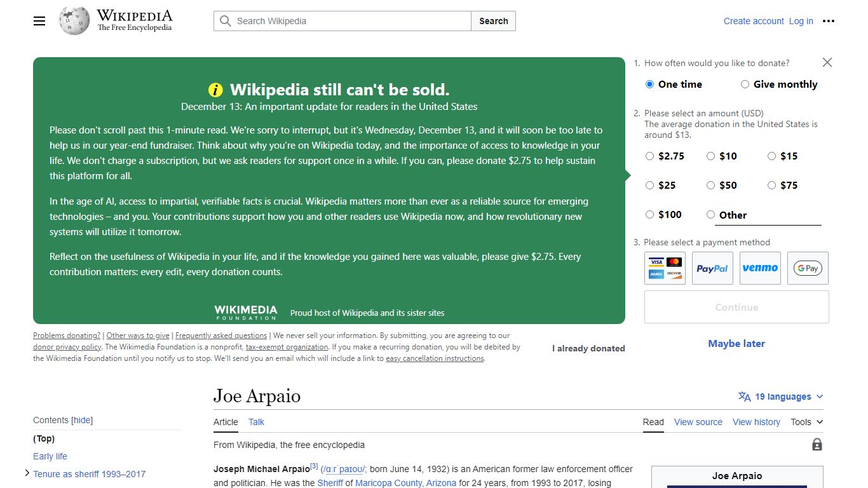Click the languages translate icon
868x488 pixels.
744,396
